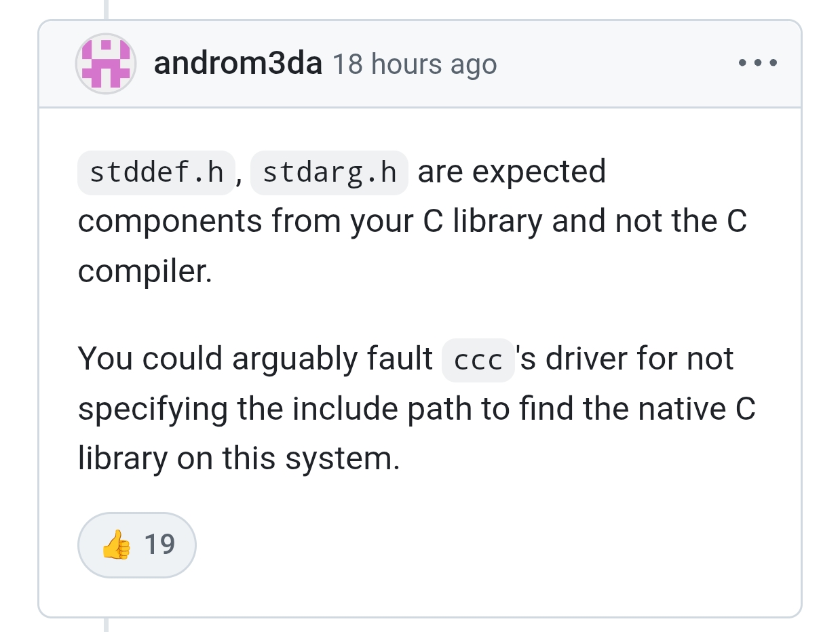Image resolution: width=840 pixels, height=632 pixels.
Task: Open the "18 hours ago" comment permalink
Action: click(x=414, y=64)
